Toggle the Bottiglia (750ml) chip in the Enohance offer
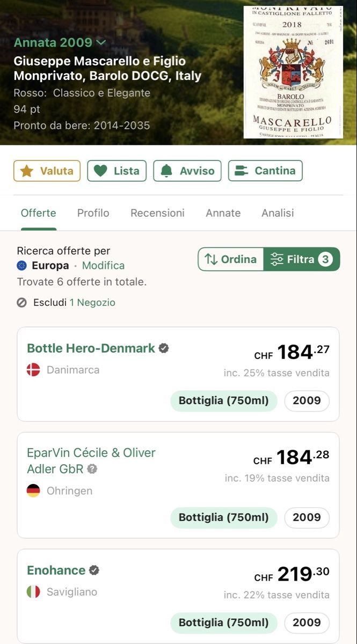 point(223,623)
